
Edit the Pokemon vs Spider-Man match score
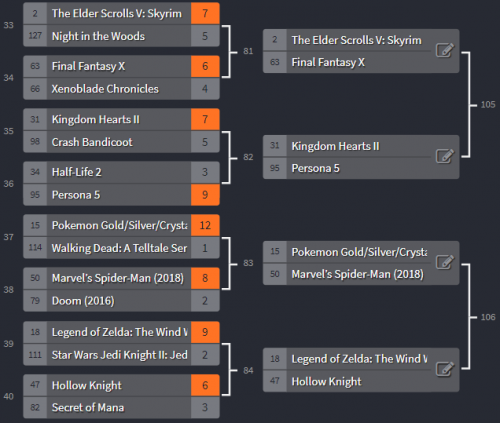tap(445, 262)
